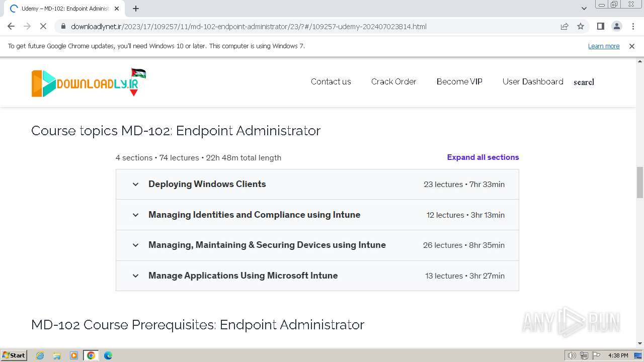This screenshot has width=644, height=362.
Task: Click '23 lectures • 7hr 33min' text
Action: coord(464,185)
